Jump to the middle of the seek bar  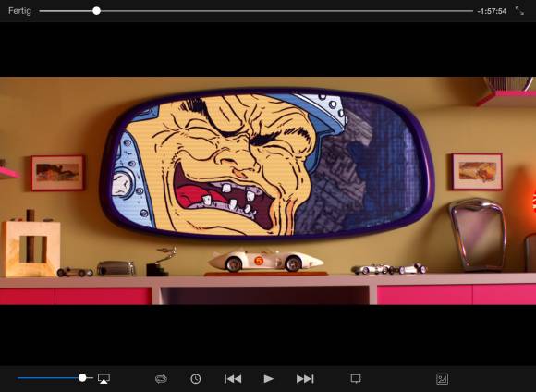[256, 11]
